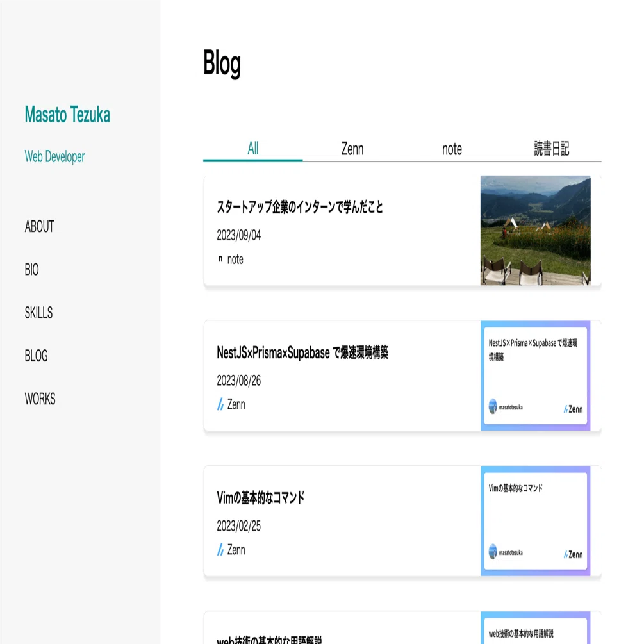Click the NestJS Zenn card thumbnail

tap(536, 376)
